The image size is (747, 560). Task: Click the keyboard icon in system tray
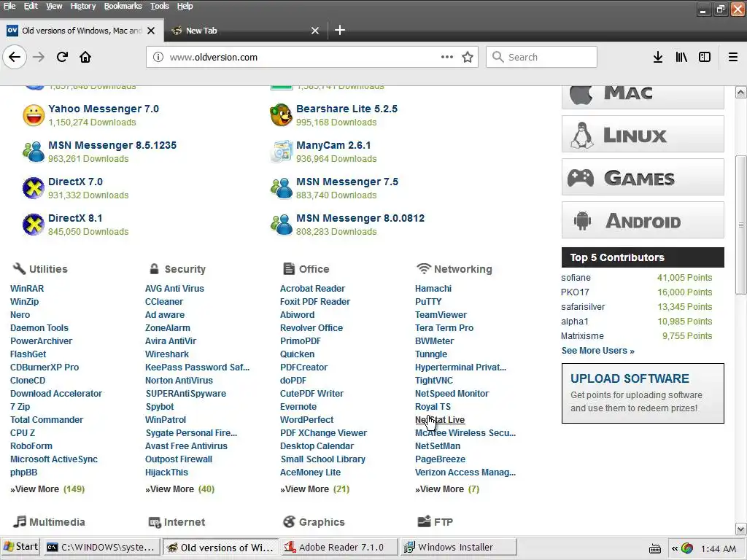coord(655,549)
